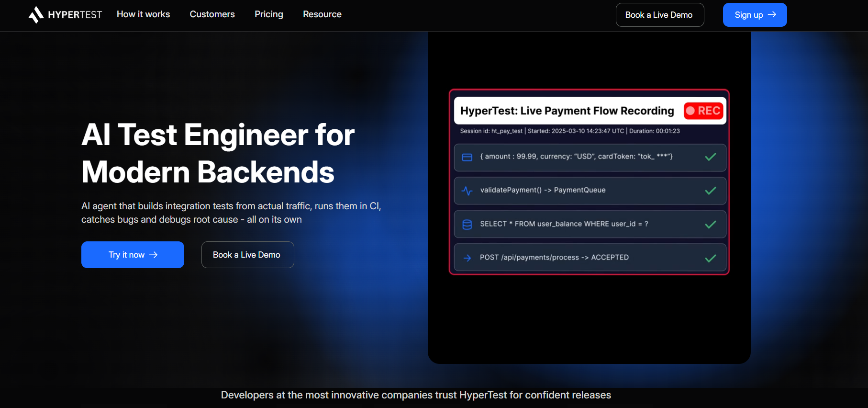
Task: Click the red REC recording badge
Action: pyautogui.click(x=703, y=111)
